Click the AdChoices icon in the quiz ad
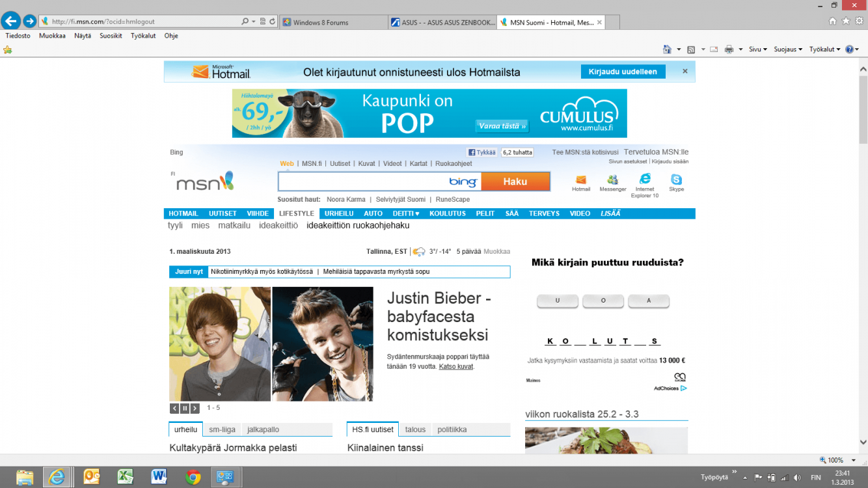The height and width of the screenshot is (488, 868). (684, 388)
